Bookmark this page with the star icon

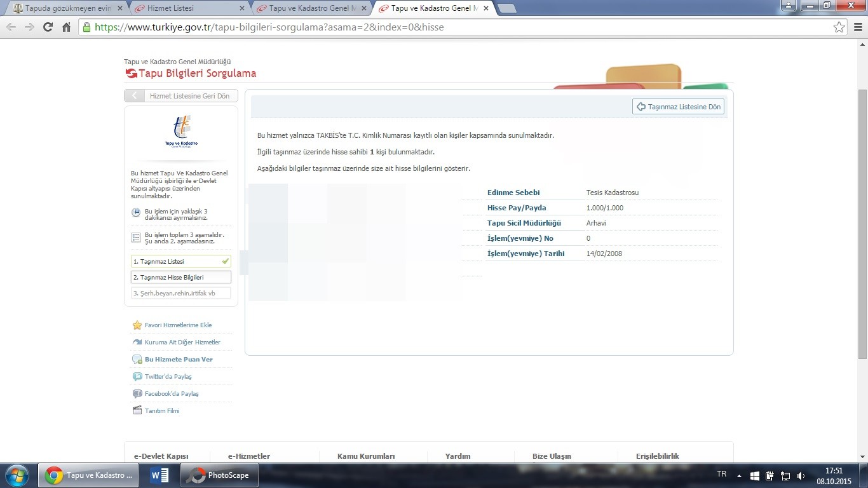pos(839,27)
